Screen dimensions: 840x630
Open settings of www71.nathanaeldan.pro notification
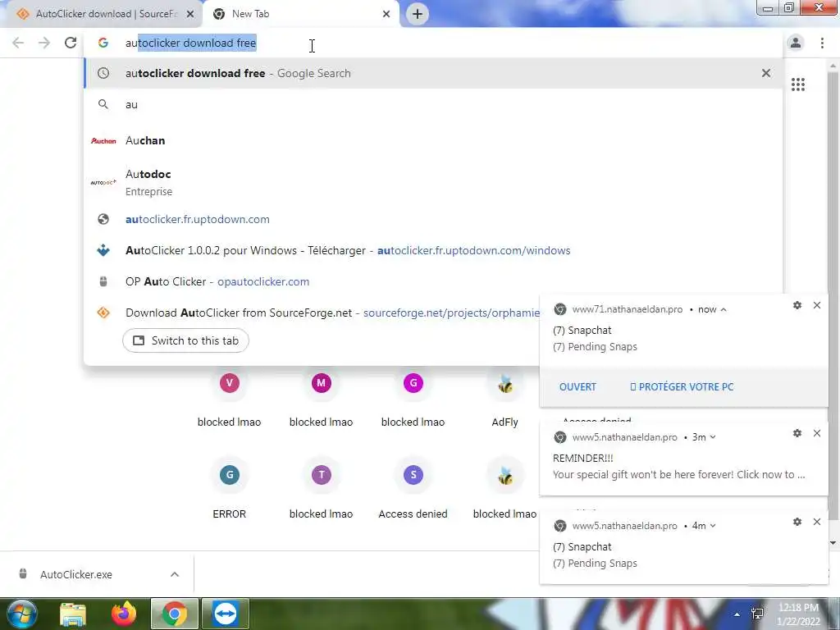[x=797, y=305]
